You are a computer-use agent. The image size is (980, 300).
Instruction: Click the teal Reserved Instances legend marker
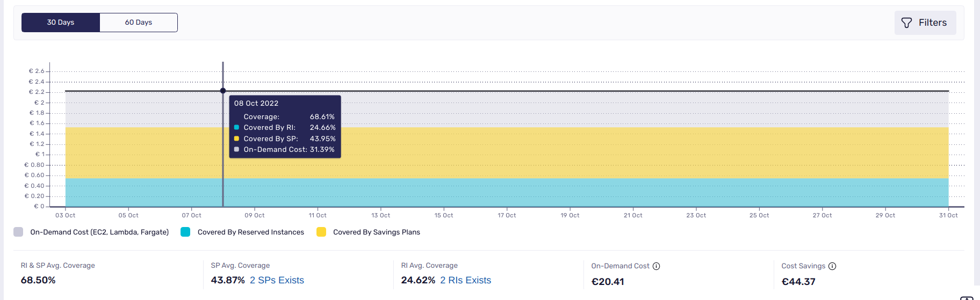[x=185, y=232]
